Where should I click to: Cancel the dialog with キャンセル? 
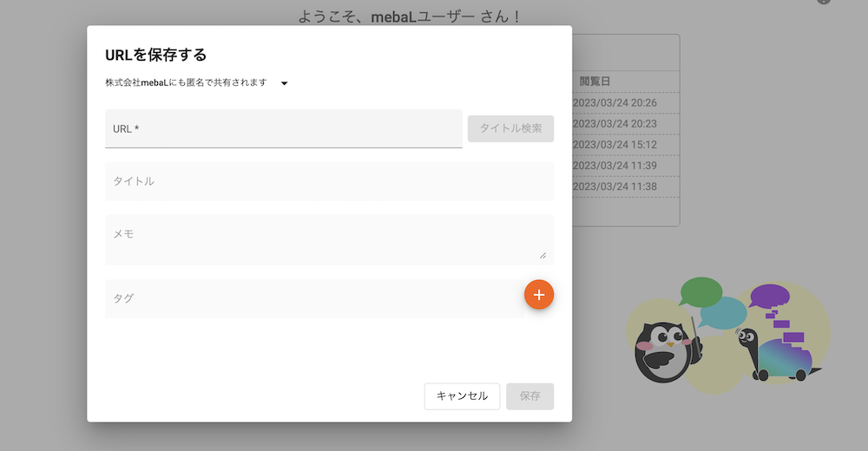[462, 396]
